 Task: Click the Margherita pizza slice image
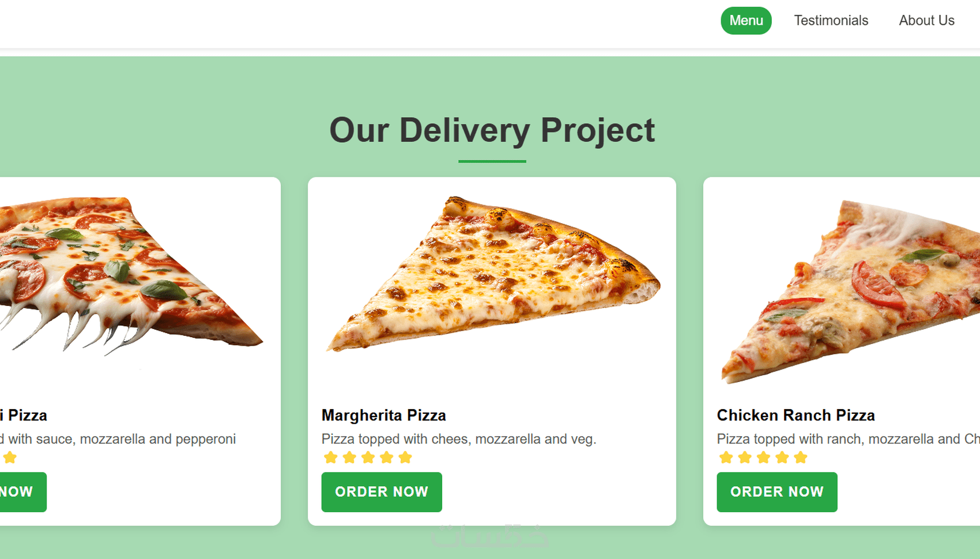pyautogui.click(x=493, y=274)
